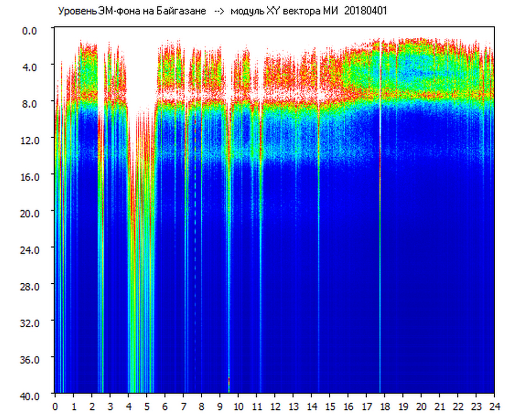Click hour 15 on the horizontal axis

pos(330,406)
